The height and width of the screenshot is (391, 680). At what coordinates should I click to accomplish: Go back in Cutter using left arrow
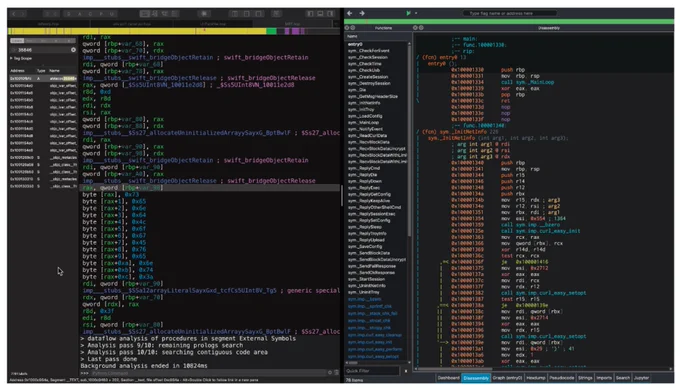click(x=350, y=13)
